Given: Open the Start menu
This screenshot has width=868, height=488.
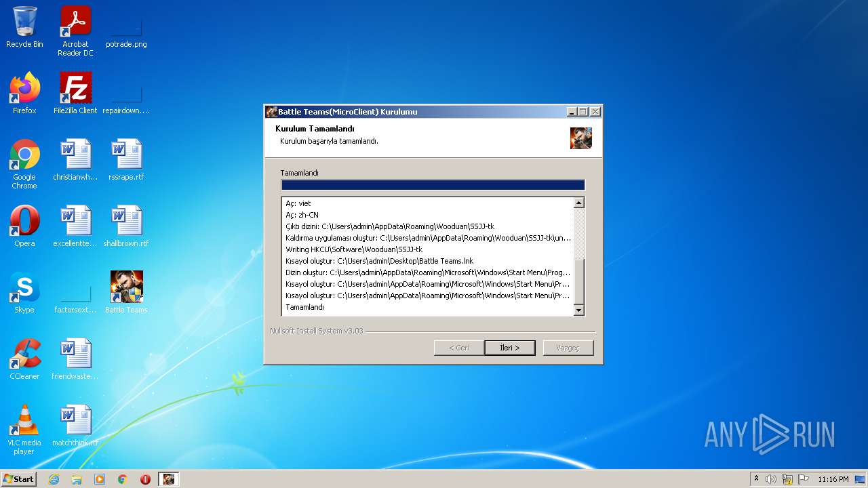Looking at the screenshot, I should pos(19,479).
